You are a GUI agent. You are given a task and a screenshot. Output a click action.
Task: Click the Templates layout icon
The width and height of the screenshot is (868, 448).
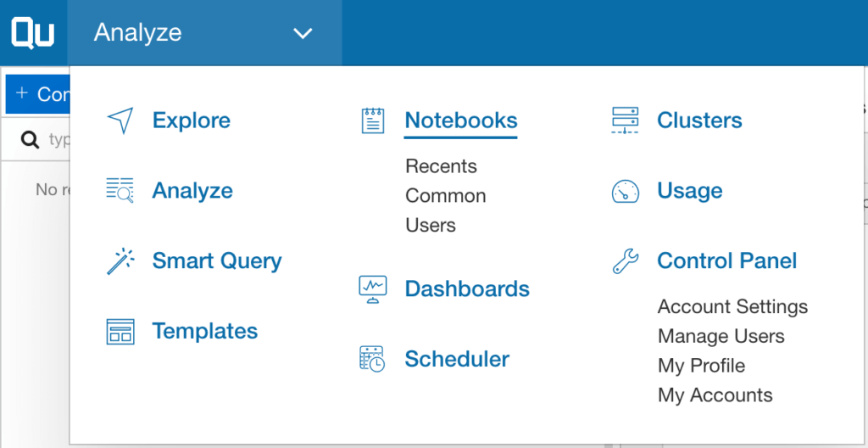click(120, 332)
